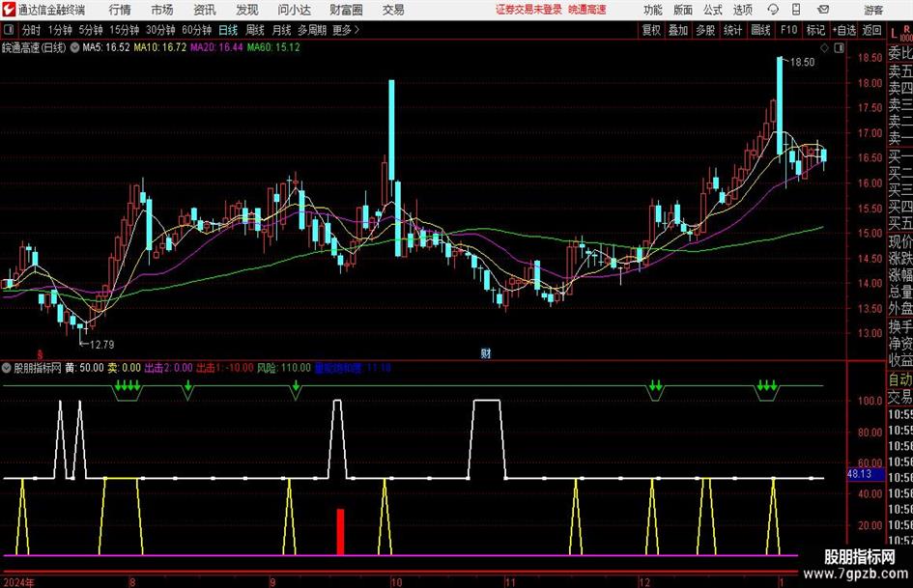Click the blue 财 marker on chart
Viewport: 913px width, 588px height.
pyautogui.click(x=486, y=353)
